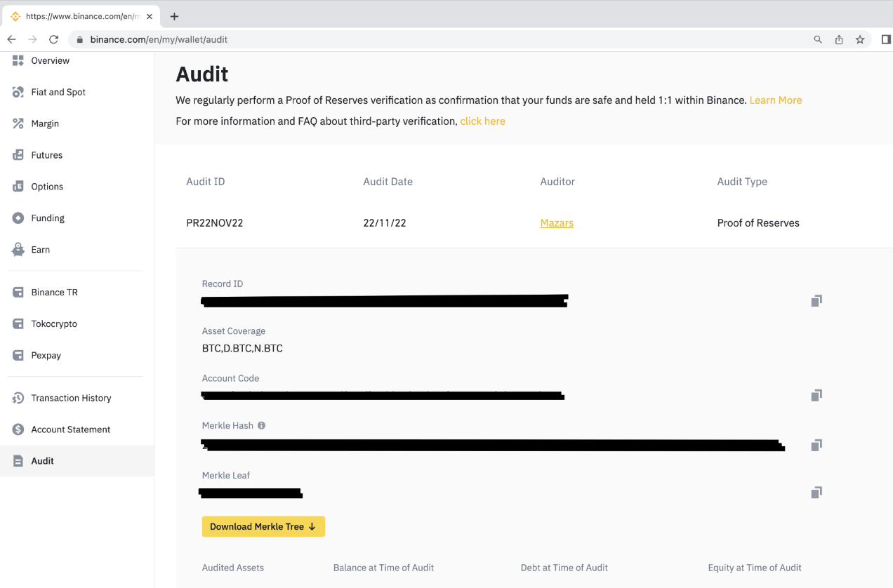The width and height of the screenshot is (893, 588).
Task: Bookmark this page with the star
Action: tap(860, 40)
